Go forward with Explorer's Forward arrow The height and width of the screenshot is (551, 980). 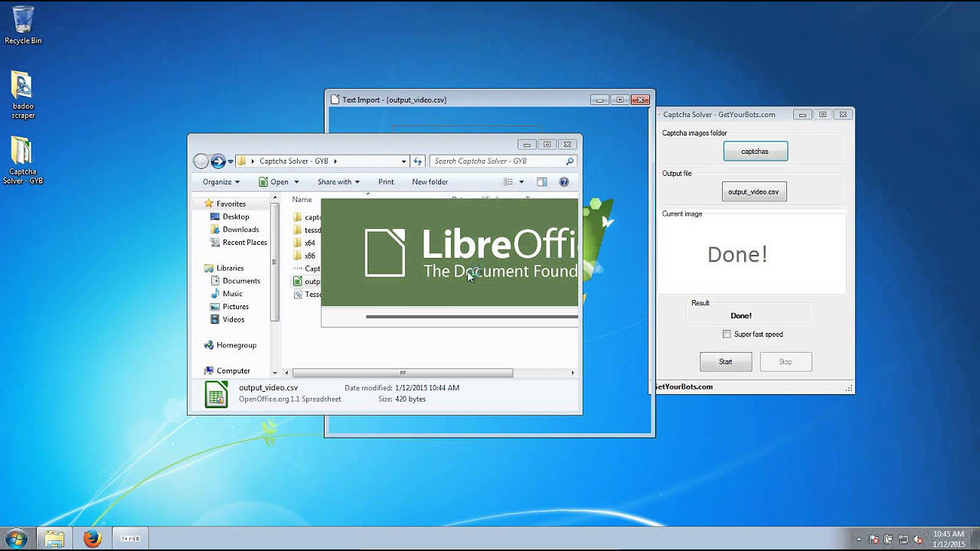click(218, 161)
